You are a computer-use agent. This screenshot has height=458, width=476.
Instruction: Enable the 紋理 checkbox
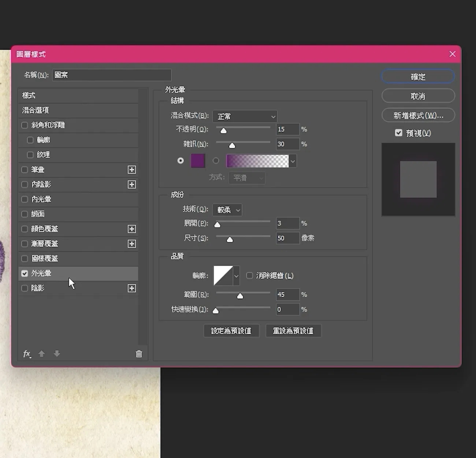30,155
